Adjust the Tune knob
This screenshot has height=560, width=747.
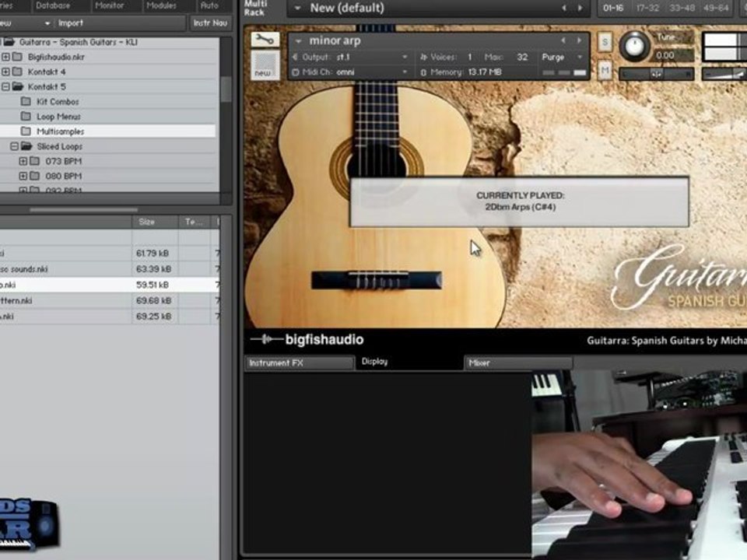635,46
